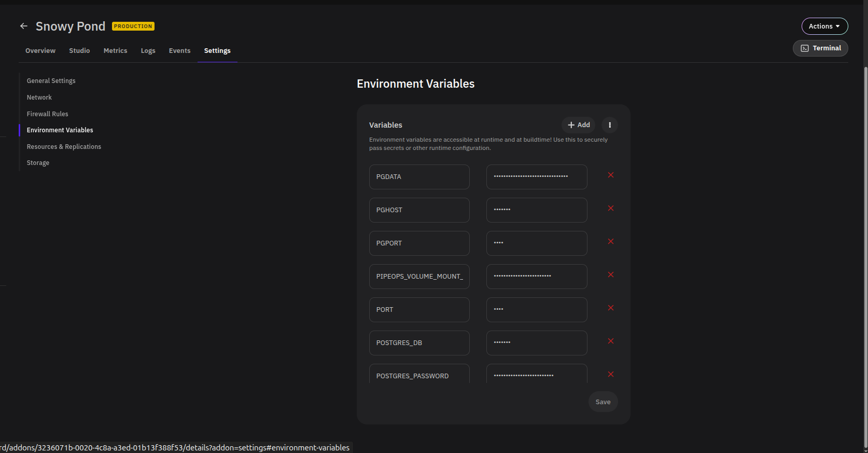Remove the PGHOST variable row
The width and height of the screenshot is (868, 453).
coord(611,208)
